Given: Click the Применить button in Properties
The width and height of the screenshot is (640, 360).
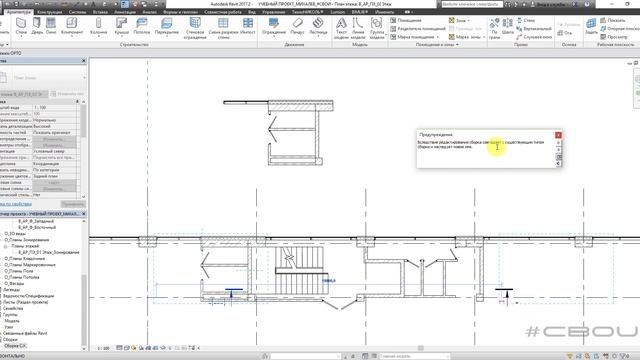Looking at the screenshot, I should (73, 204).
